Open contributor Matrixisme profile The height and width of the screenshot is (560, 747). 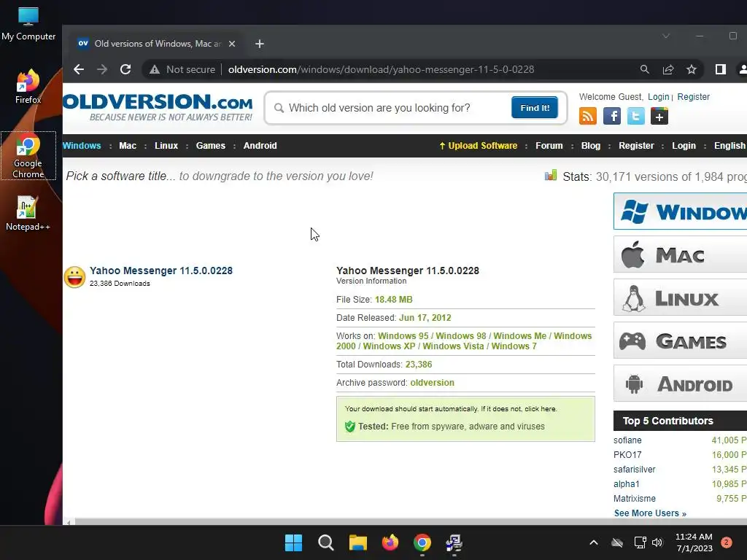tap(635, 499)
